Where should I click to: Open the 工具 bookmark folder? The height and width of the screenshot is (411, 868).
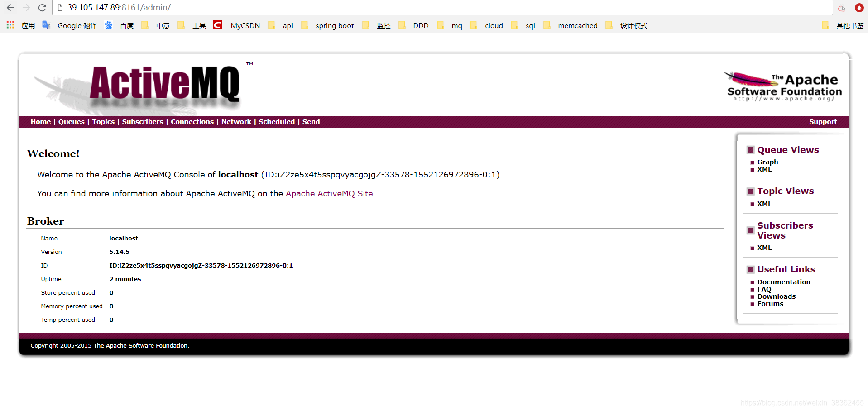[x=192, y=25]
